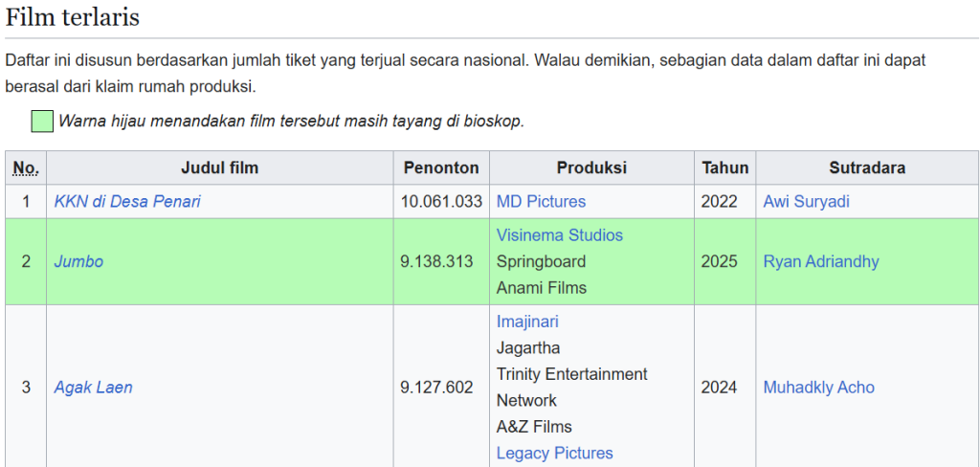Click the Tahun column header
The width and height of the screenshot is (980, 467).
coord(725,167)
